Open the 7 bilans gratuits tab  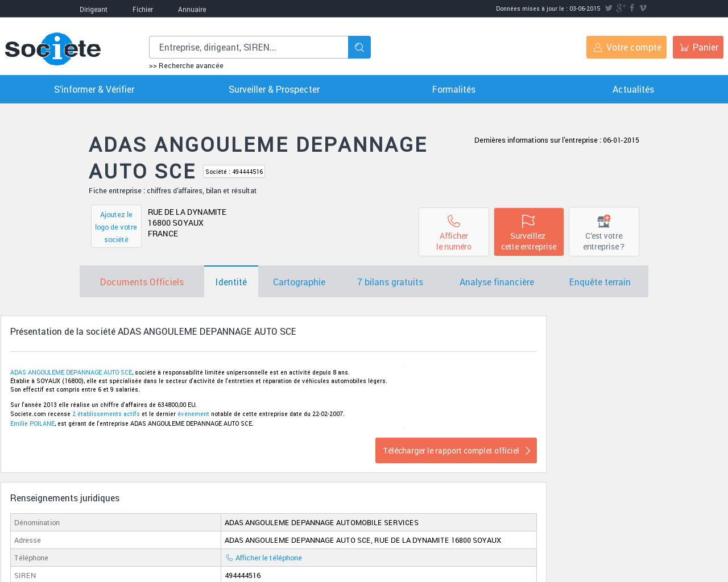[x=390, y=282]
